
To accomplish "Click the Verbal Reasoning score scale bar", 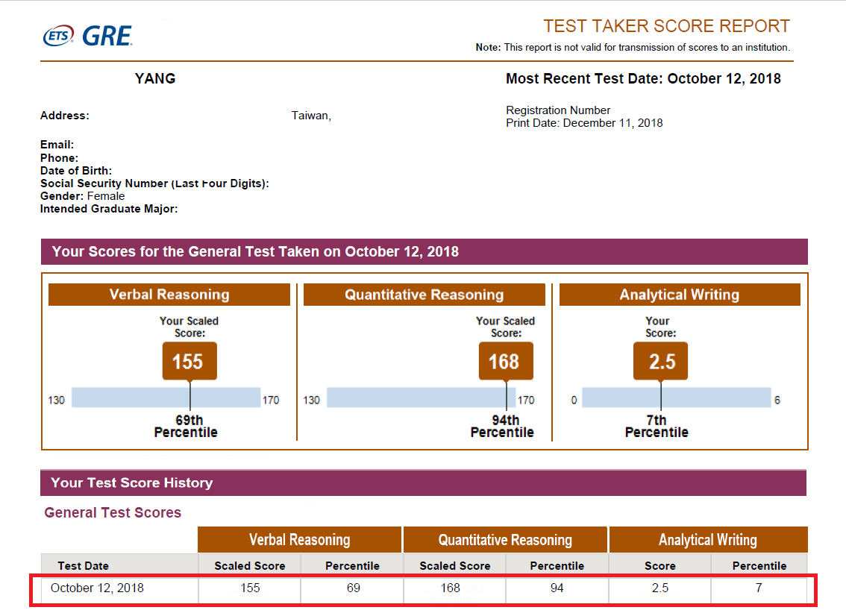I will tap(166, 397).
